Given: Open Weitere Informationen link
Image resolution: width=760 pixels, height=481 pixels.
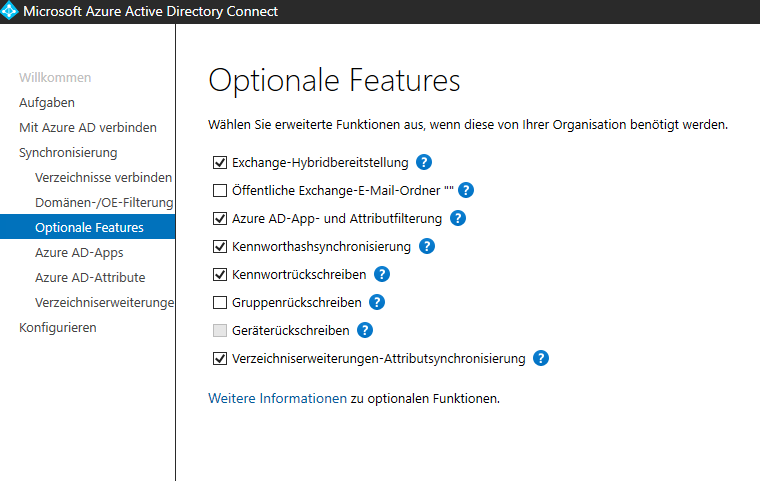Looking at the screenshot, I should (x=277, y=399).
